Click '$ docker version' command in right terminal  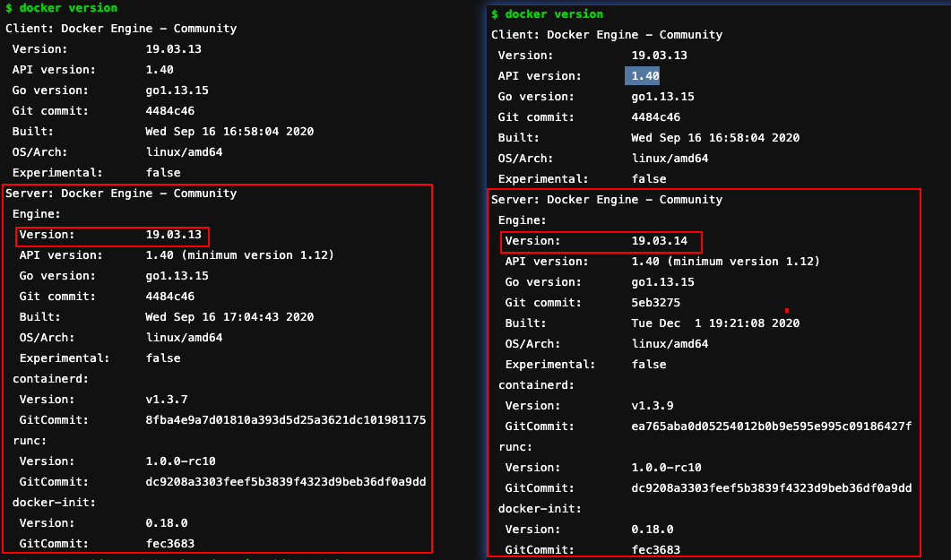(x=547, y=14)
